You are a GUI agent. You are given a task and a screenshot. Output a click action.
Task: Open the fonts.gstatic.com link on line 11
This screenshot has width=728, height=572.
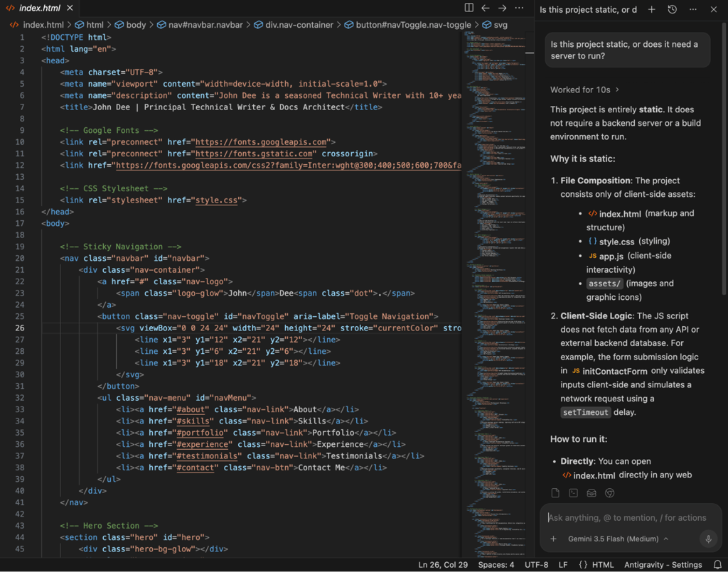(x=254, y=153)
